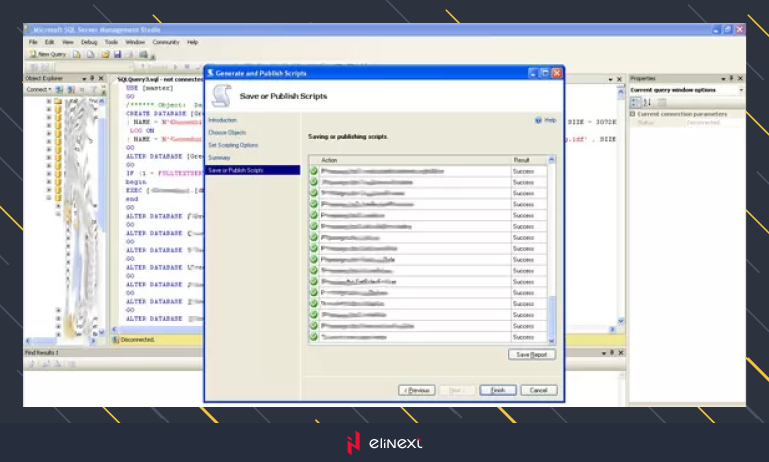
Task: Click the Previous button in wizard
Action: (417, 390)
